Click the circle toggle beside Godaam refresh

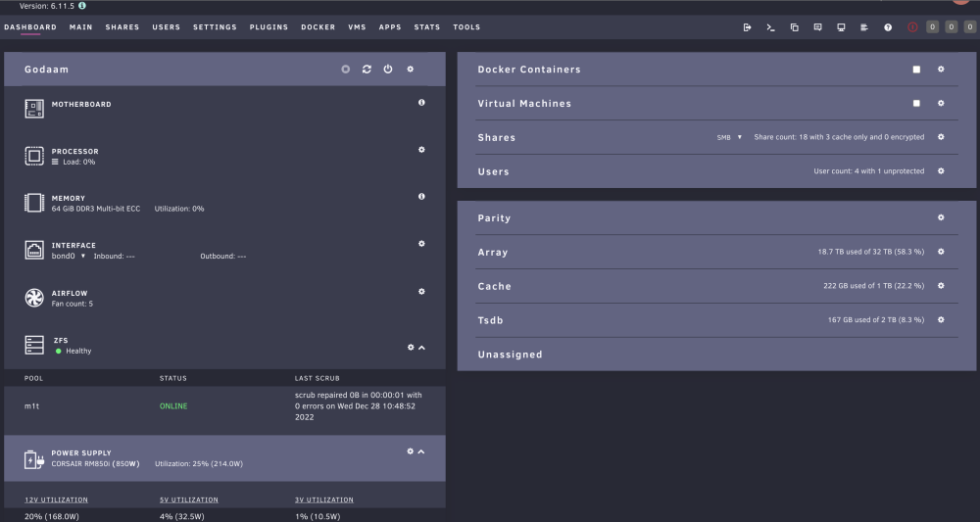point(346,70)
